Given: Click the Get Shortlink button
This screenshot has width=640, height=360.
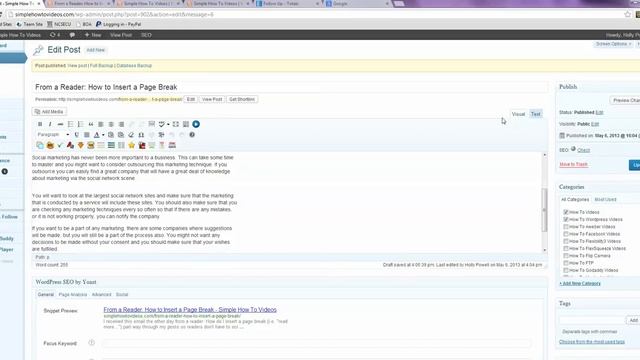Looking at the screenshot, I should pos(242,99).
